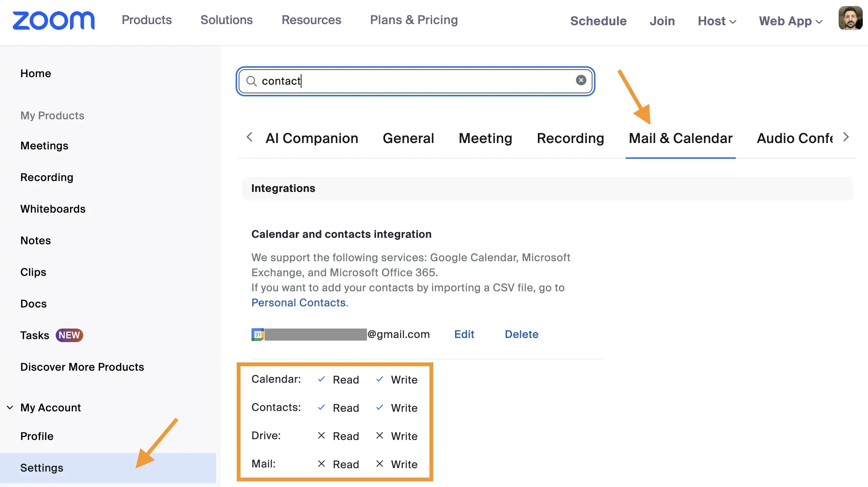Go to Plans & Pricing

pyautogui.click(x=414, y=20)
